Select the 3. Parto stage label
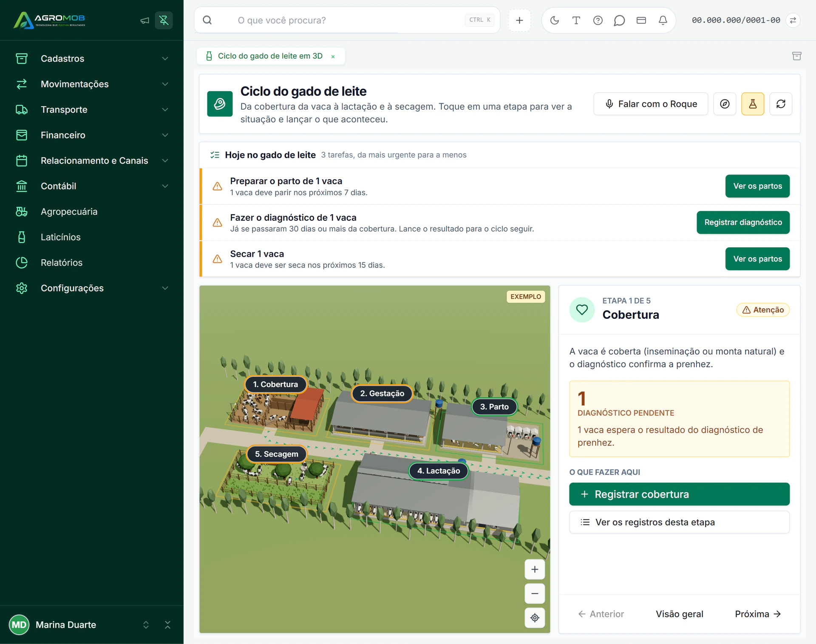The width and height of the screenshot is (816, 644). click(x=494, y=407)
